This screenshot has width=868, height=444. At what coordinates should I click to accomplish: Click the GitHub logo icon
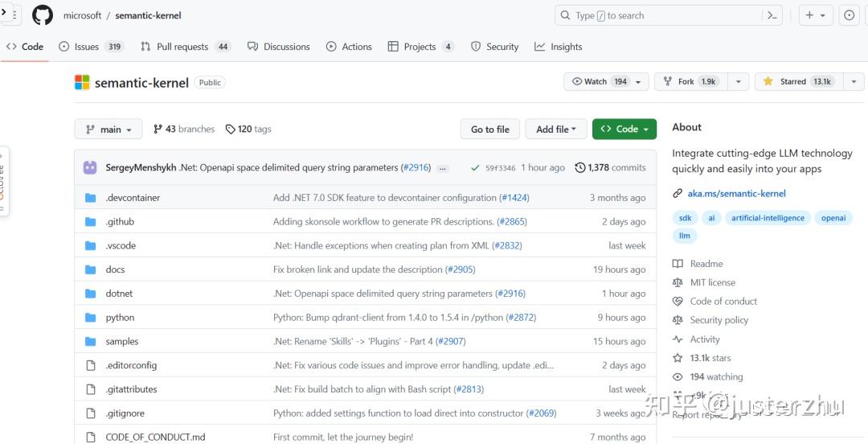pyautogui.click(x=43, y=15)
